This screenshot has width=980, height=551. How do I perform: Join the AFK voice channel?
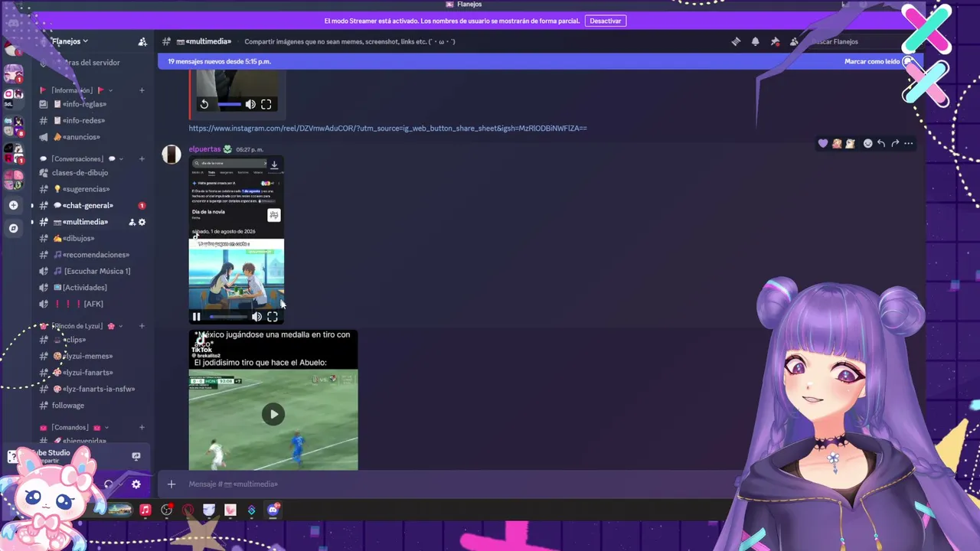[93, 304]
